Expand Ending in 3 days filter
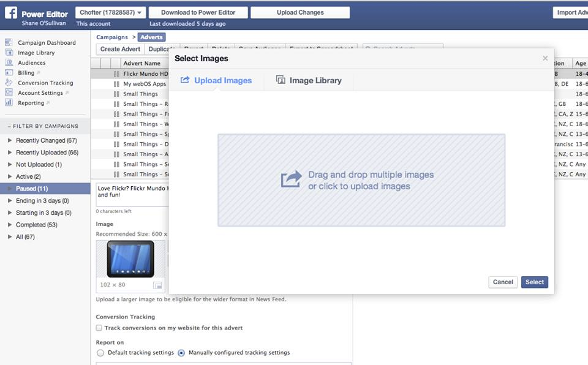This screenshot has width=588, height=365. pos(10,200)
